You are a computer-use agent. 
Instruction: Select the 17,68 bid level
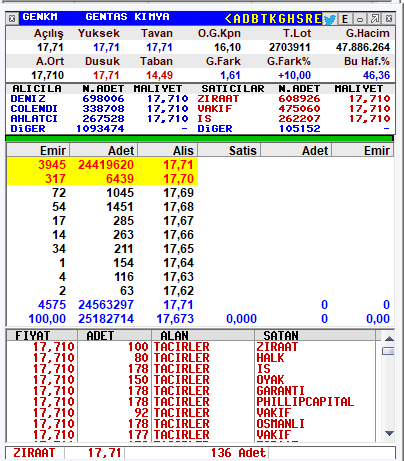tap(102, 207)
